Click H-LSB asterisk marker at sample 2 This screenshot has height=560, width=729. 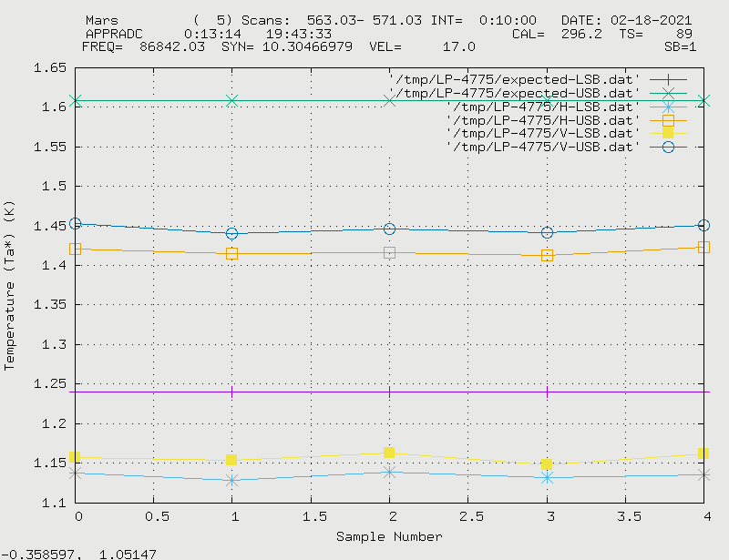[x=390, y=473]
